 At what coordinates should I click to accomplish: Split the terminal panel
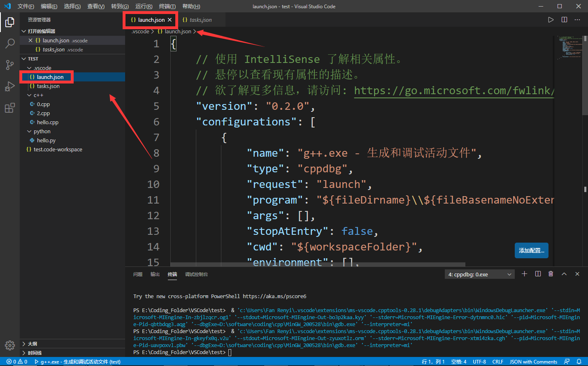pos(538,274)
